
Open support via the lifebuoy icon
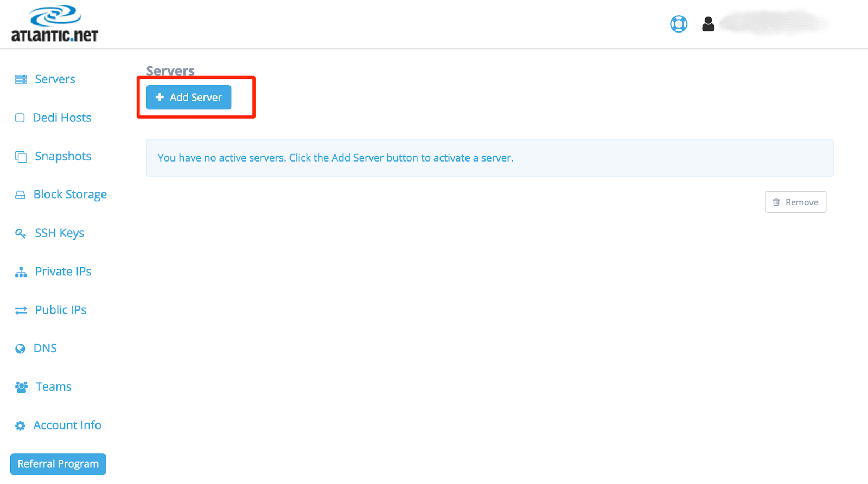coord(678,24)
